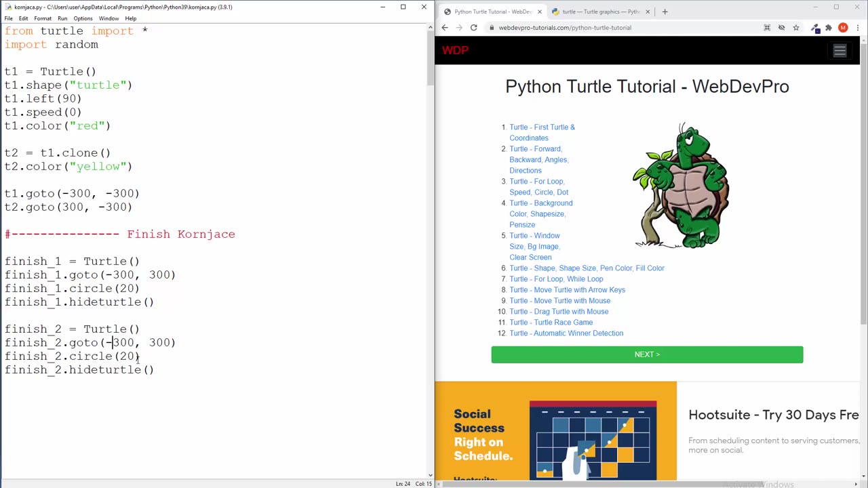Click the Python Turtle Tutorial - WebDevPro heading
The width and height of the screenshot is (868, 488).
point(647,87)
